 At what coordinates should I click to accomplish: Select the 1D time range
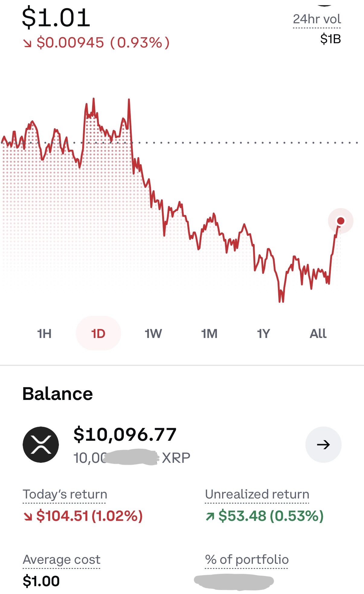98,333
